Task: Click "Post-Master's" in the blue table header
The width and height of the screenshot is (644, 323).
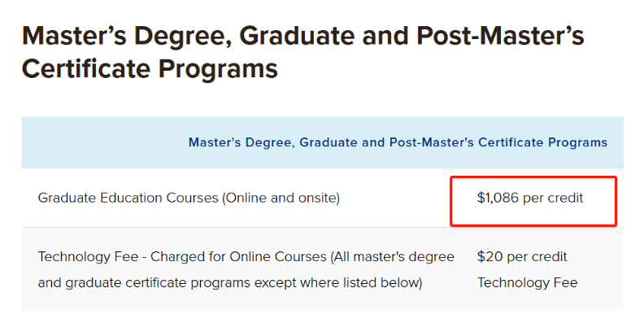Action: [432, 142]
